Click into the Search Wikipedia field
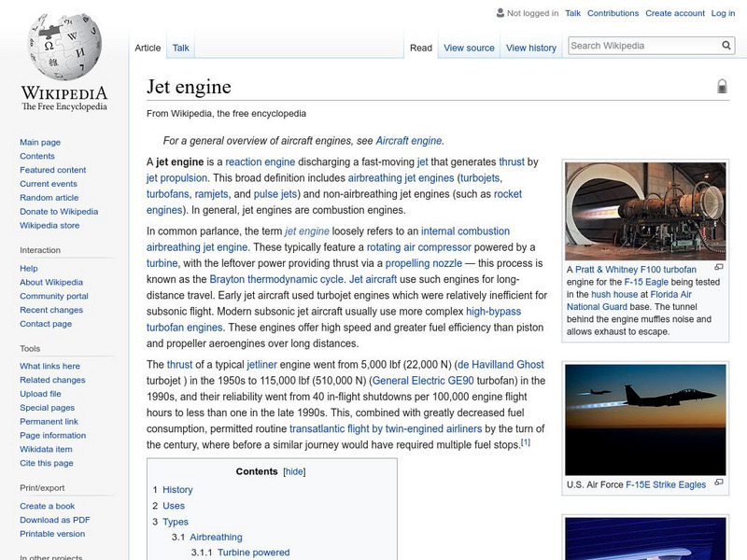 click(x=642, y=46)
